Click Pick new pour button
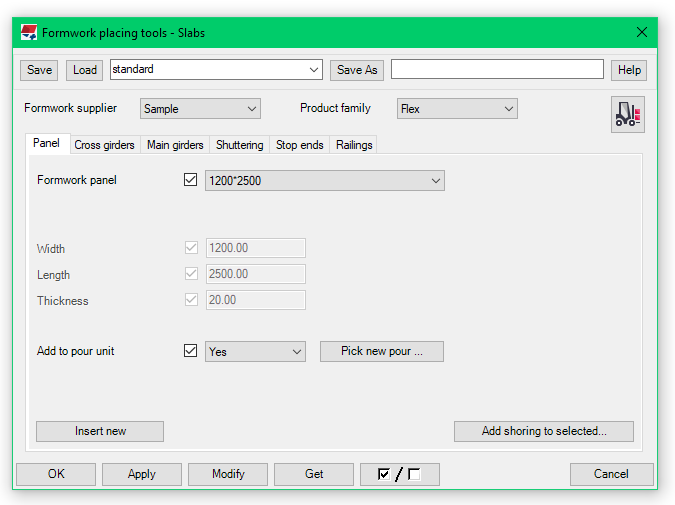The height and width of the screenshot is (505, 675). 382,351
